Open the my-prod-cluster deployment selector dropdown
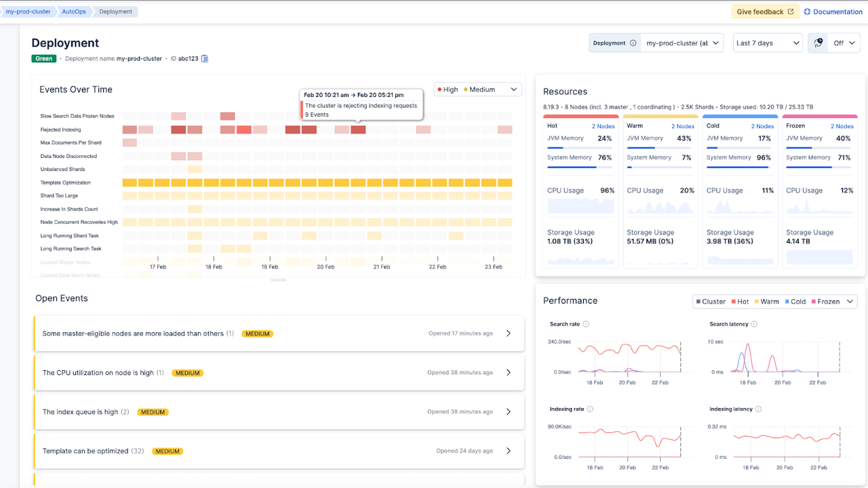Image resolution: width=868 pixels, height=488 pixels. coord(682,43)
